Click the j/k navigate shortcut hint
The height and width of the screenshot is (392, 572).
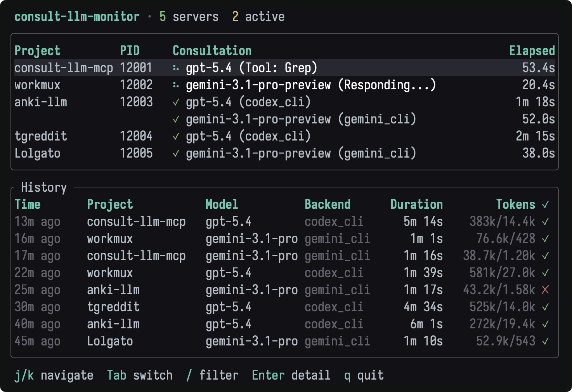(54, 375)
